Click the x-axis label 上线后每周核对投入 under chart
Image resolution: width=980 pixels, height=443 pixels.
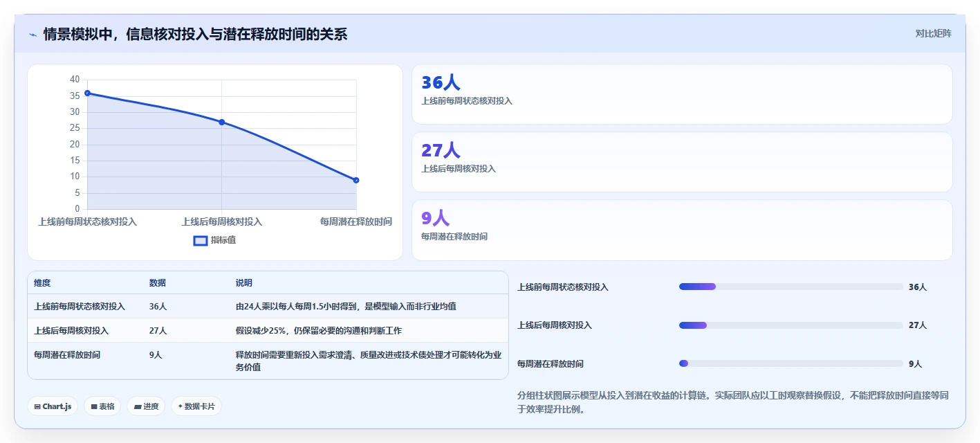221,221
